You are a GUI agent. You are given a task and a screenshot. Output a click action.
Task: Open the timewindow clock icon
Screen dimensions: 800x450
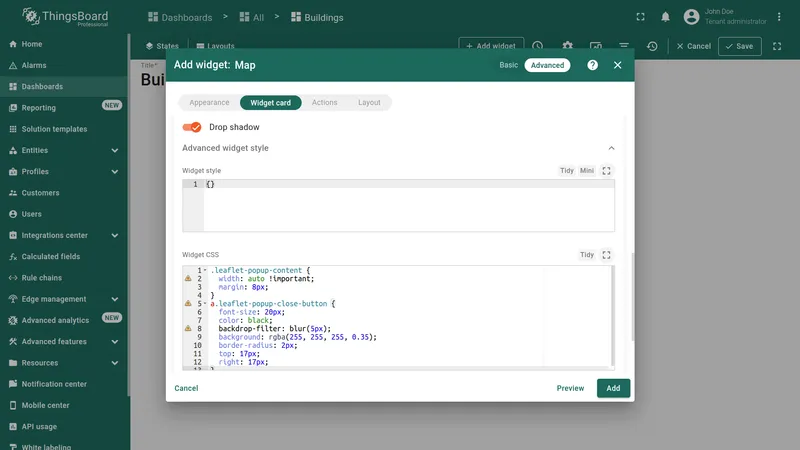[538, 46]
